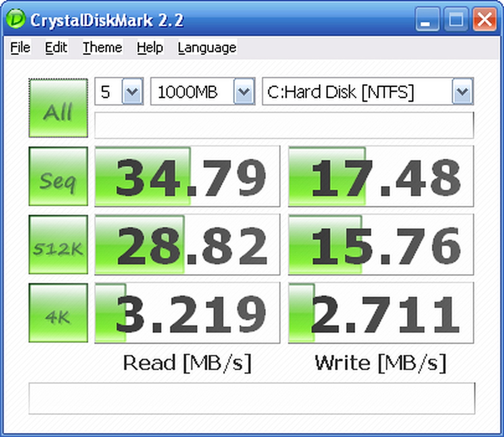Open the Edit menu
The image size is (504, 437).
point(56,47)
